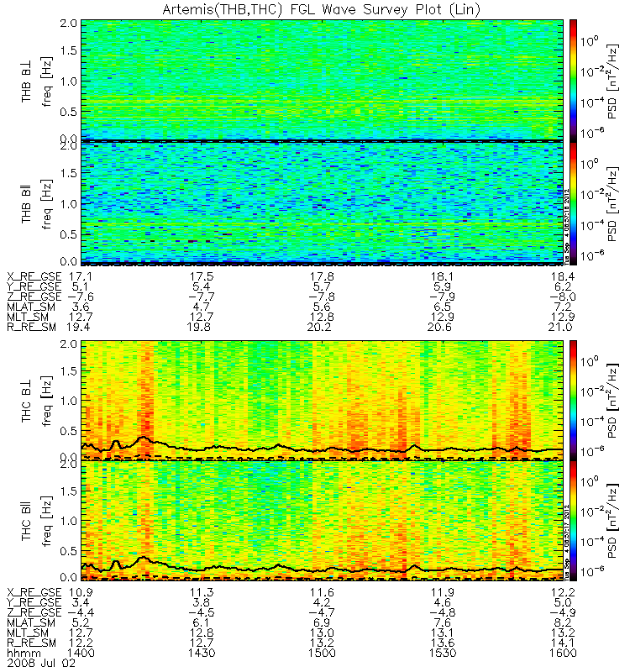This screenshot has width=630, height=672.
Task: Click the '1400' time label
Action: (81, 654)
